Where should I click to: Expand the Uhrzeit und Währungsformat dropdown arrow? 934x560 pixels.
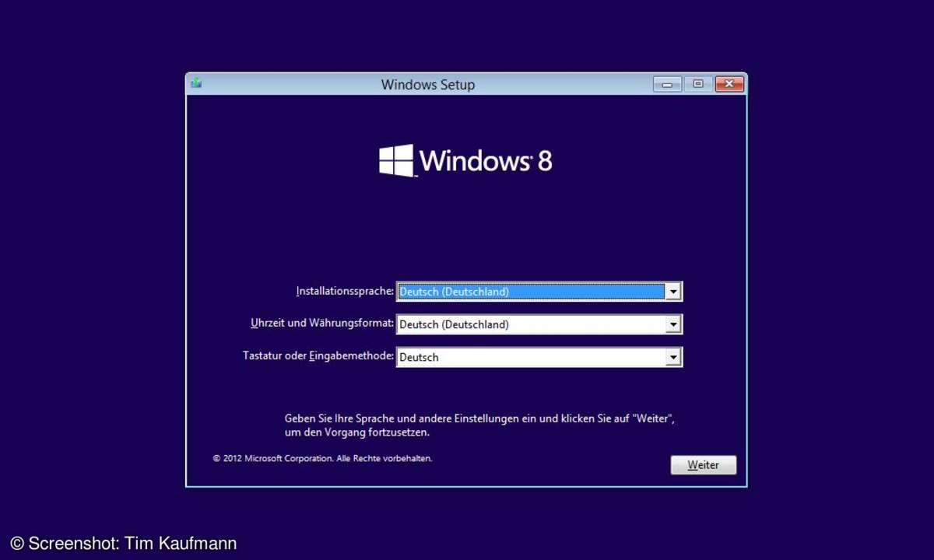(673, 324)
